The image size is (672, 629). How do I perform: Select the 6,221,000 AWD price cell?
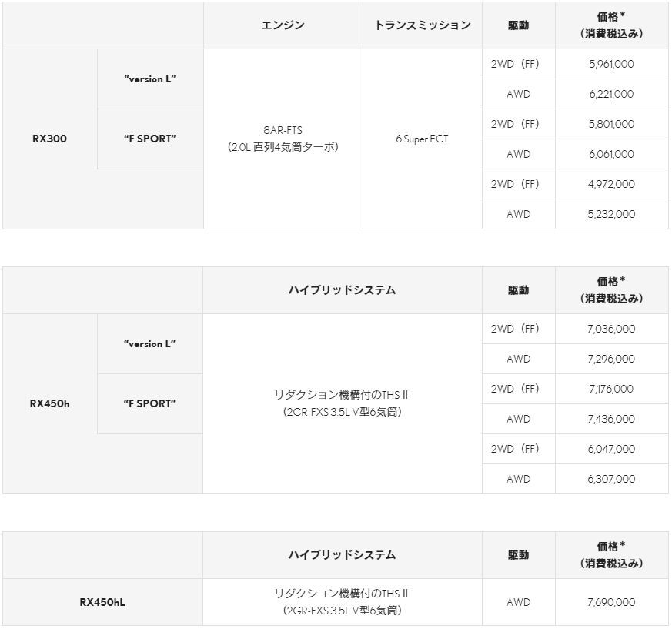(x=611, y=94)
